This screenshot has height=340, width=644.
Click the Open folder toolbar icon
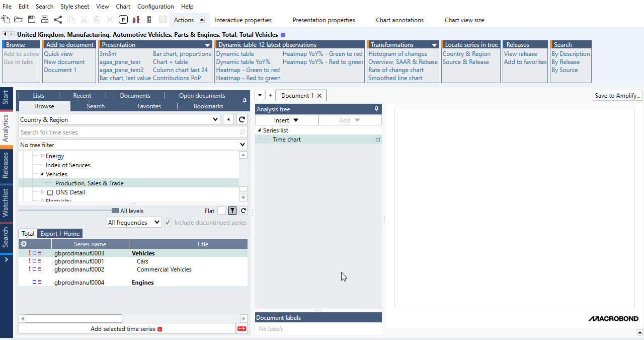[x=18, y=20]
